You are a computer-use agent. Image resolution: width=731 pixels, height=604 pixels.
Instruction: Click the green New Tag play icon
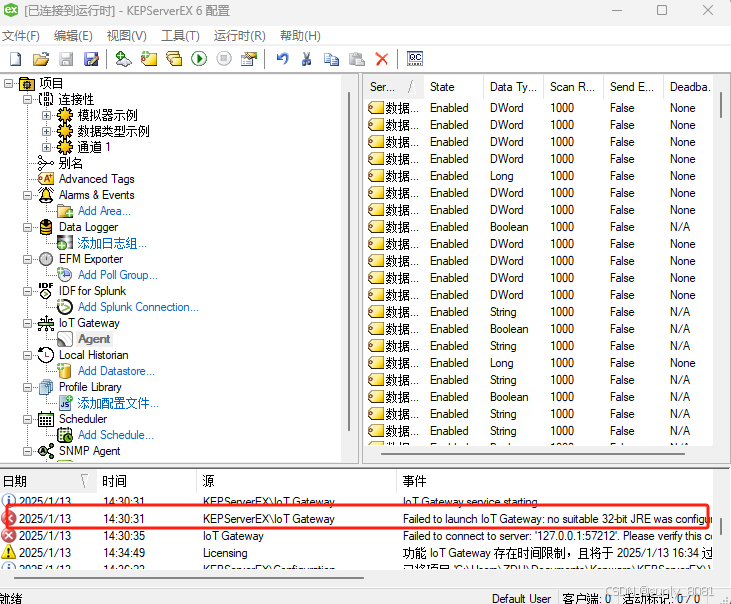199,59
